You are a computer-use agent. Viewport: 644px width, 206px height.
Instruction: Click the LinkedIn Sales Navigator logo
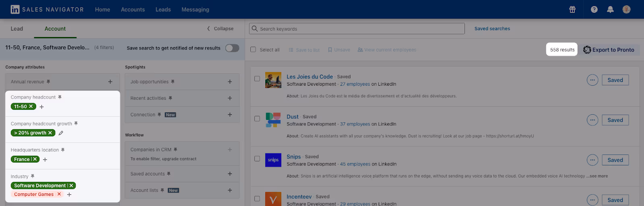47,10
